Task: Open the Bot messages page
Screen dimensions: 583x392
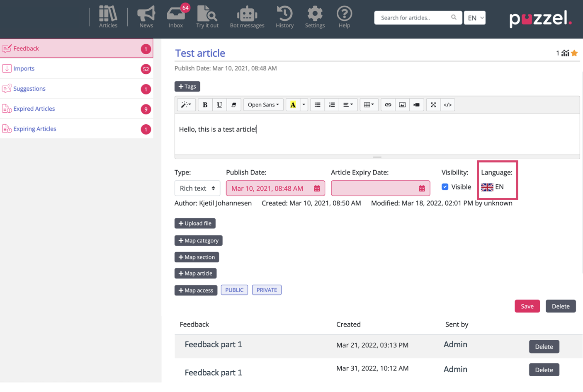Action: coord(247,17)
